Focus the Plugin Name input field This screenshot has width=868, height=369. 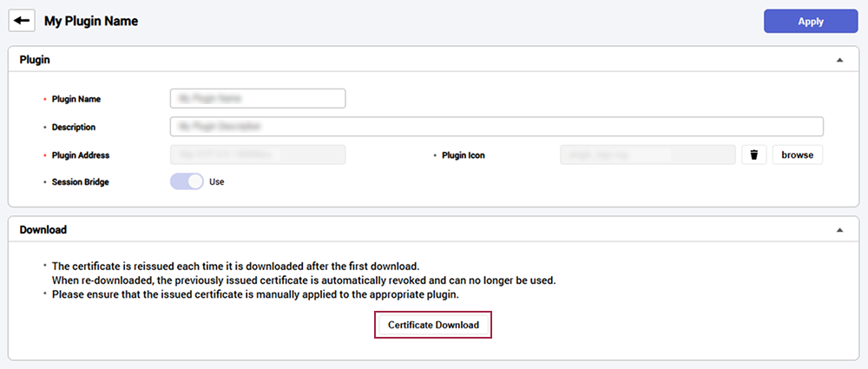coord(258,99)
